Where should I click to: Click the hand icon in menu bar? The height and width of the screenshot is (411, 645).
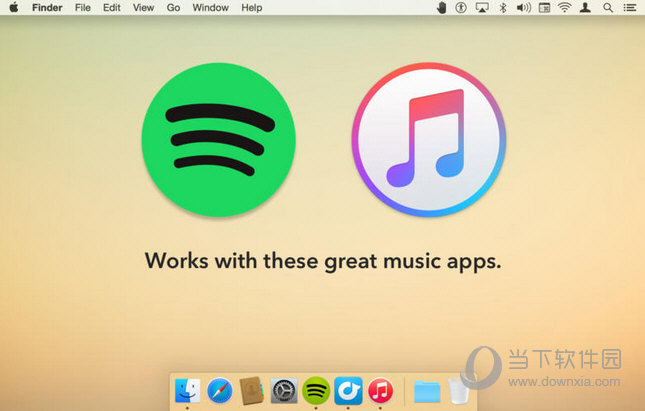point(442,7)
